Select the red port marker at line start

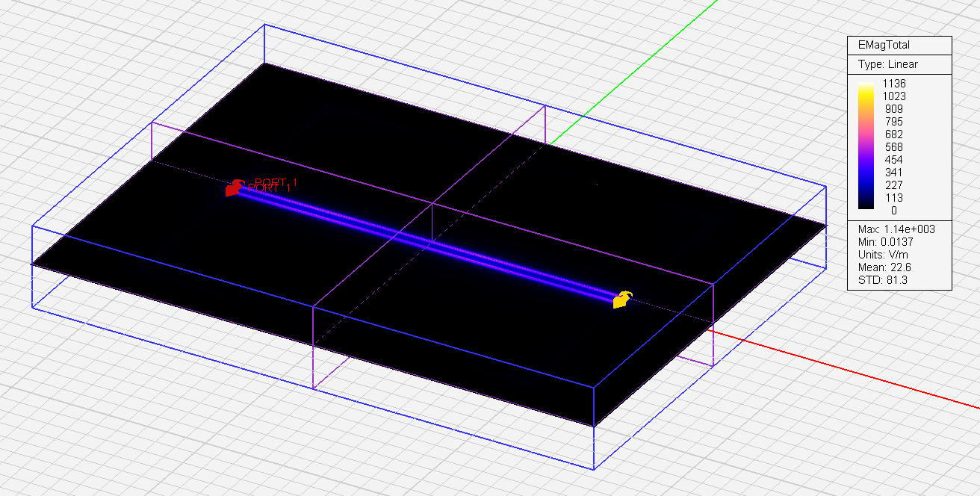point(234,188)
